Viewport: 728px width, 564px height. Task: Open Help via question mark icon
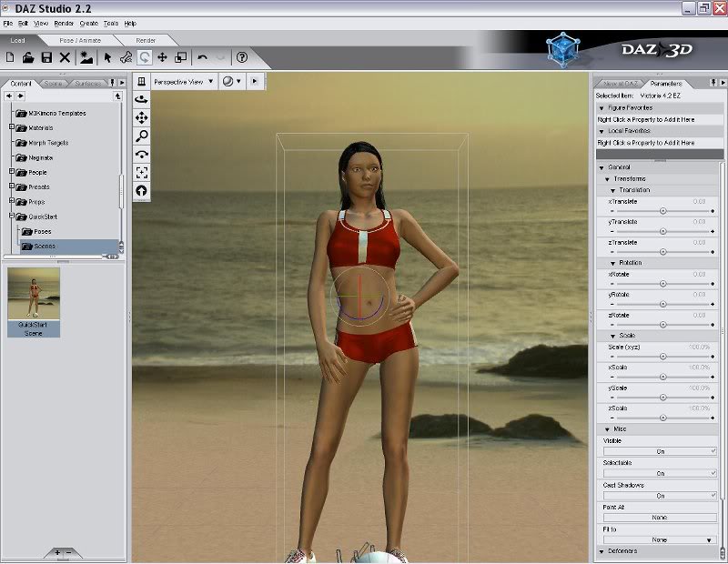point(242,57)
